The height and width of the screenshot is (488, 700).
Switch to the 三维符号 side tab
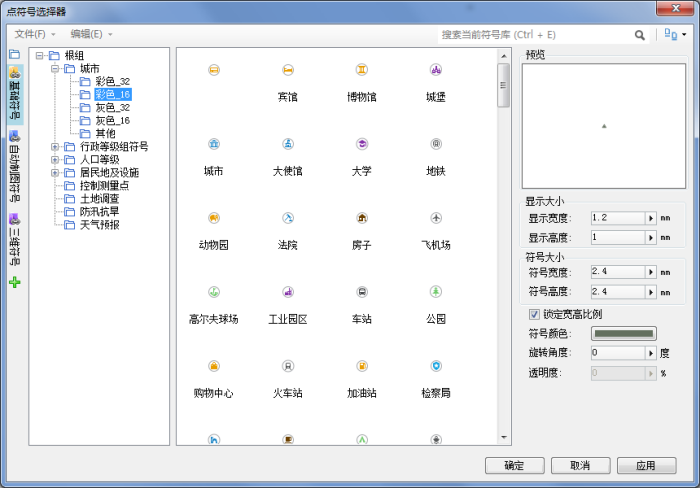(15, 238)
